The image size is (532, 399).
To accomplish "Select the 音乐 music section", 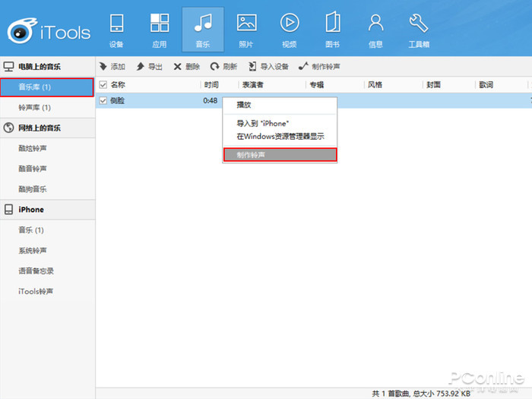I will (203, 30).
